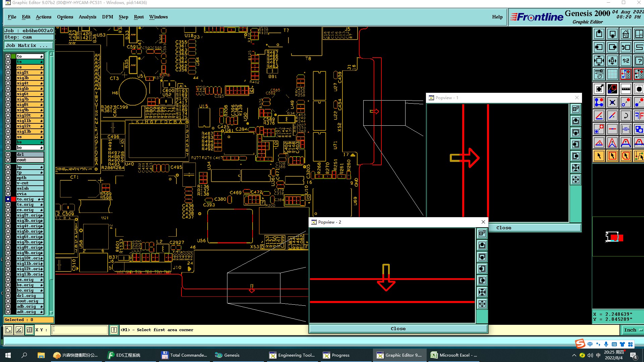Image resolution: width=644 pixels, height=362 pixels.
Task: Click the grid display icon
Action: coord(612,74)
